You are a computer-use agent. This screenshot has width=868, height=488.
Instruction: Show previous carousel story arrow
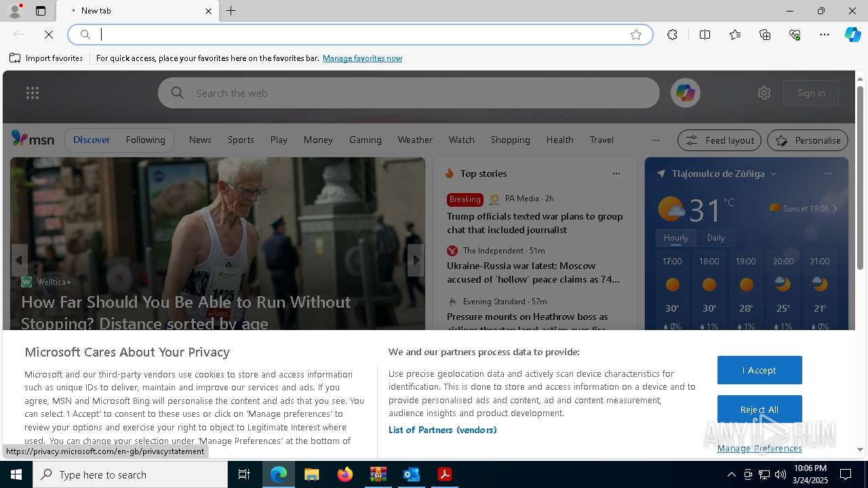(19, 260)
